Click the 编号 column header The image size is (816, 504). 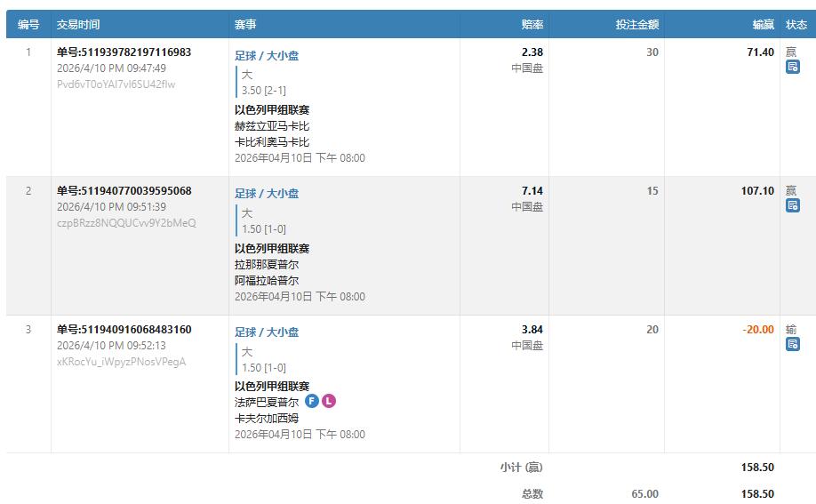pyautogui.click(x=28, y=25)
